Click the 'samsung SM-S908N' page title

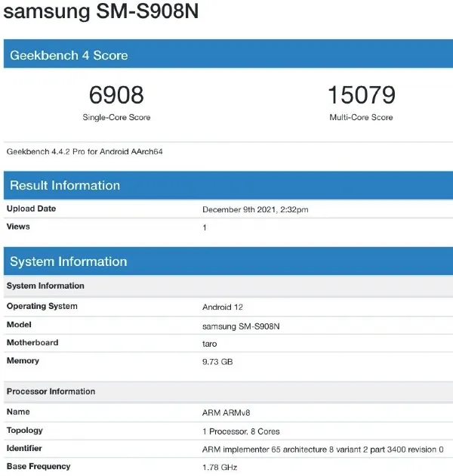pos(100,11)
